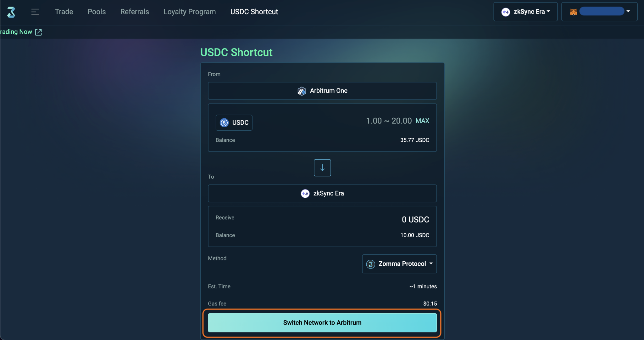644x340 pixels.
Task: Click the 0 USDC receive amount
Action: pos(415,219)
